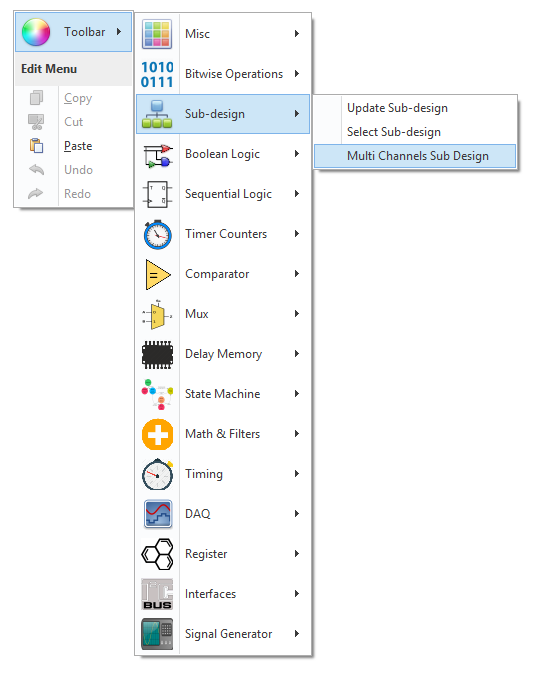Viewport: 539px width, 679px height.
Task: Click the color wheel Toolbar icon
Action: [36, 32]
